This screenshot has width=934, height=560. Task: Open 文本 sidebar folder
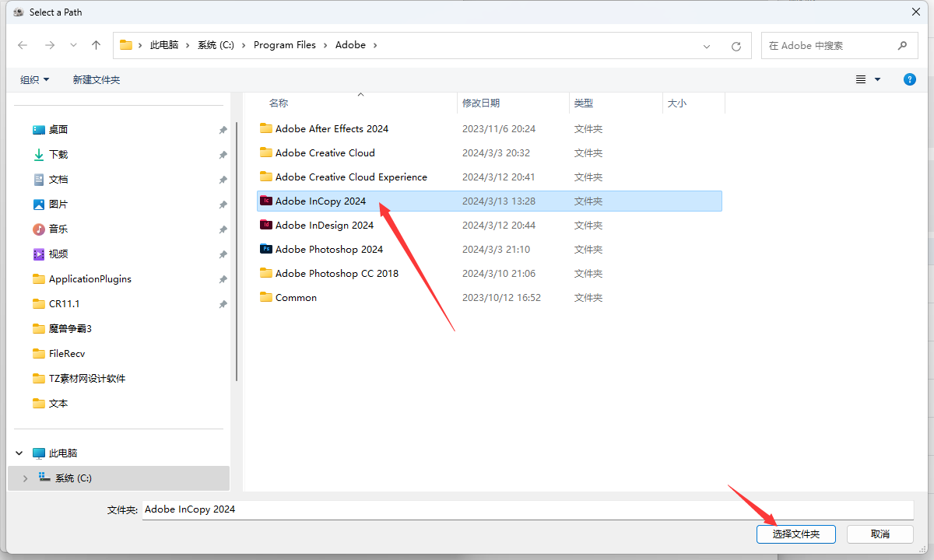pos(51,404)
